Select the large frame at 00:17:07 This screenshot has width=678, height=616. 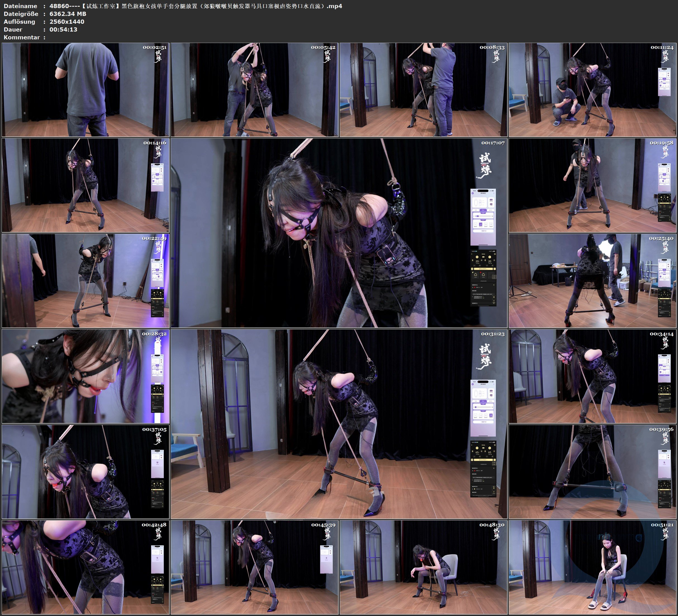click(339, 233)
